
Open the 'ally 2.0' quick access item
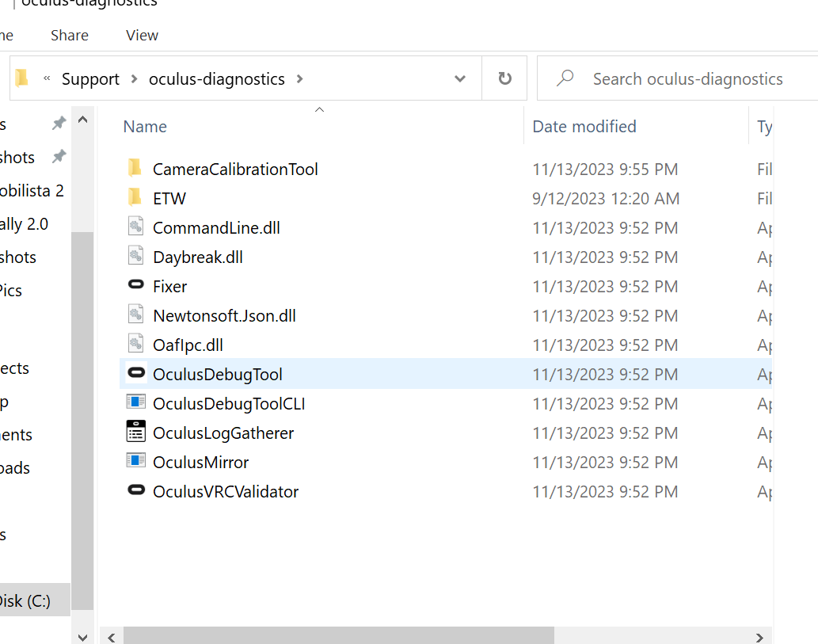click(x=24, y=224)
